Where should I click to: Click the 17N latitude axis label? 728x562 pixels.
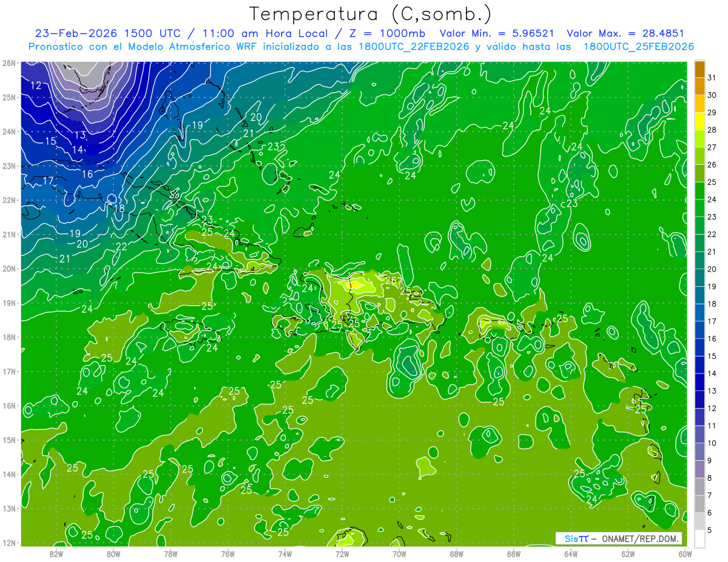[9, 372]
